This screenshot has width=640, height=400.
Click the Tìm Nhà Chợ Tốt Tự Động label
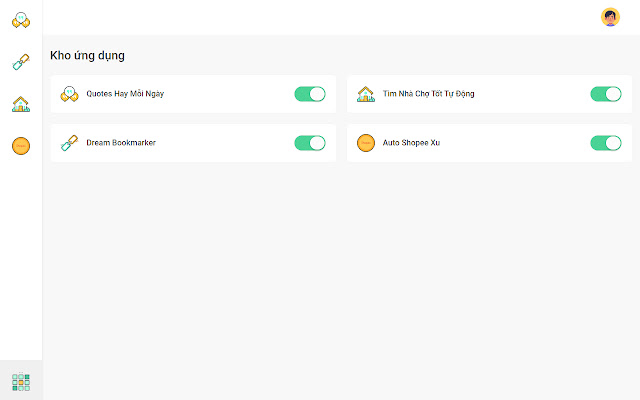(428, 94)
